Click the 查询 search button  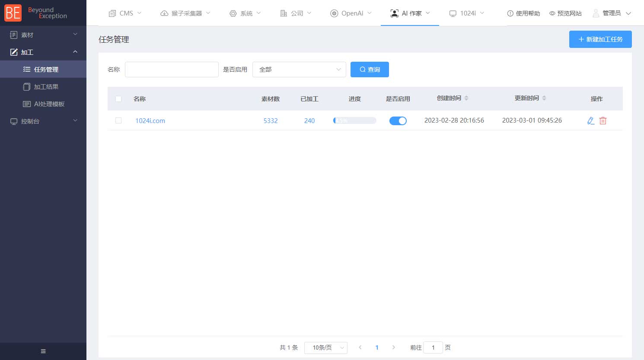pos(370,69)
